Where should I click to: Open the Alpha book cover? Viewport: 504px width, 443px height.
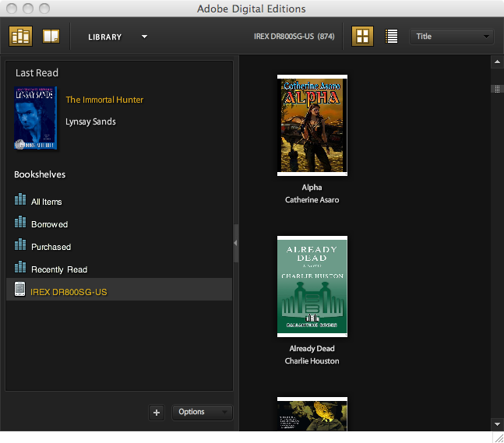point(312,125)
